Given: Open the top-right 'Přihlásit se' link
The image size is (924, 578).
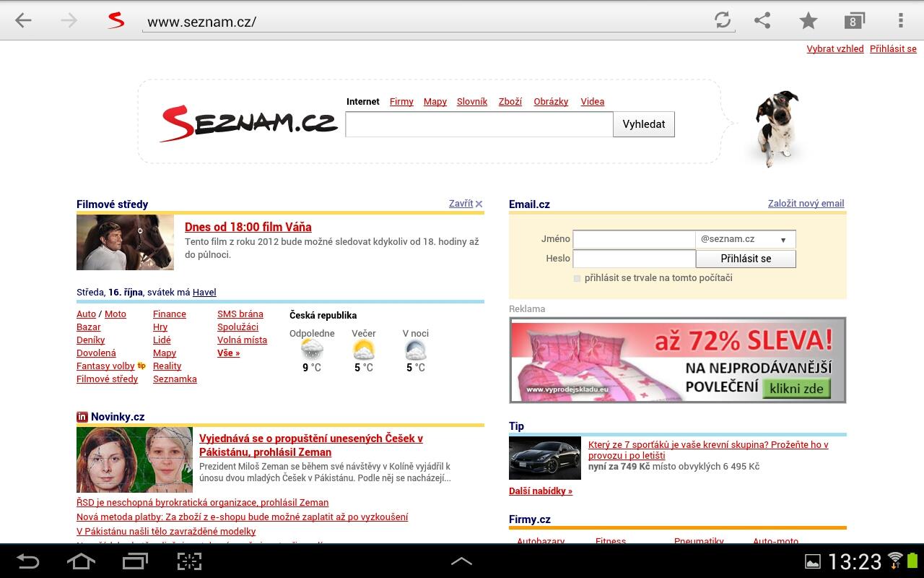Looking at the screenshot, I should pyautogui.click(x=893, y=49).
